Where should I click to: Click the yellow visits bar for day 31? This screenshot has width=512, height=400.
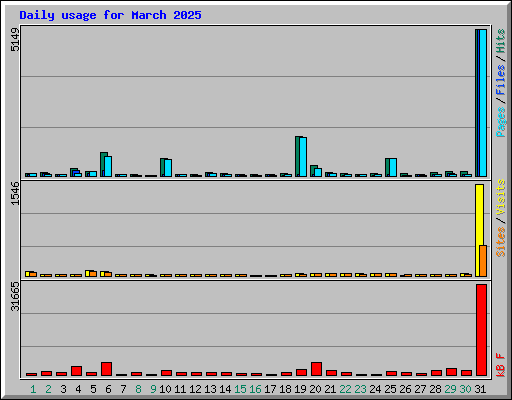[x=479, y=230]
